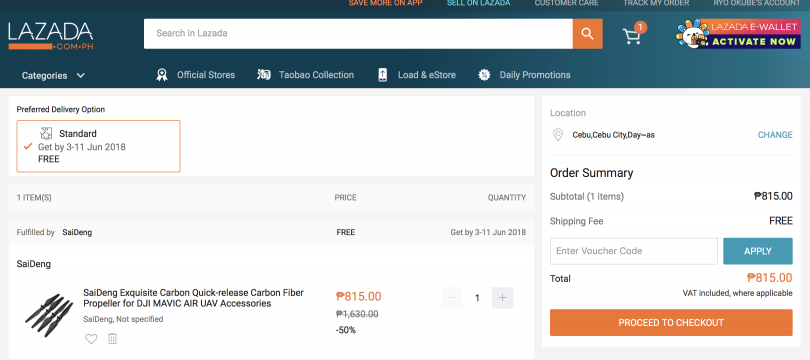Viewport: 810px width, 360px height.
Task: Open the shopping cart icon
Action: (632, 36)
